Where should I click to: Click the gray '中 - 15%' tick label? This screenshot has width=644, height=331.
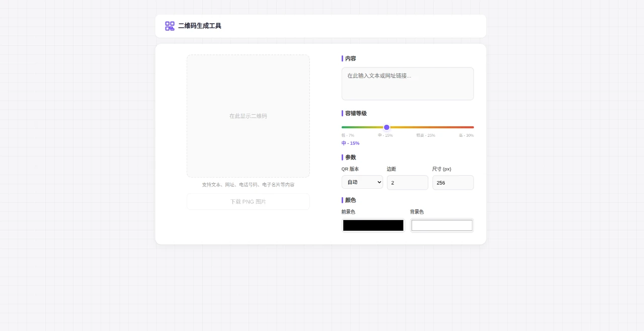pyautogui.click(x=385, y=135)
